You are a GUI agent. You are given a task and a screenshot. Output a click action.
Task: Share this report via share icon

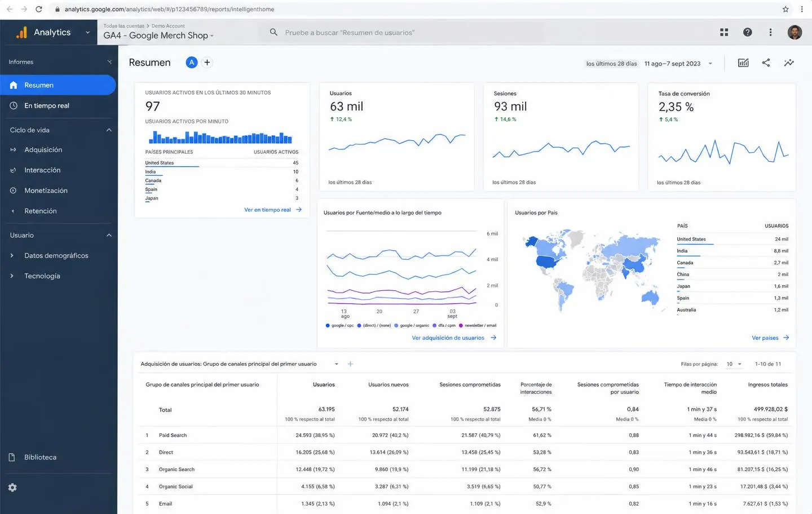[x=766, y=63]
